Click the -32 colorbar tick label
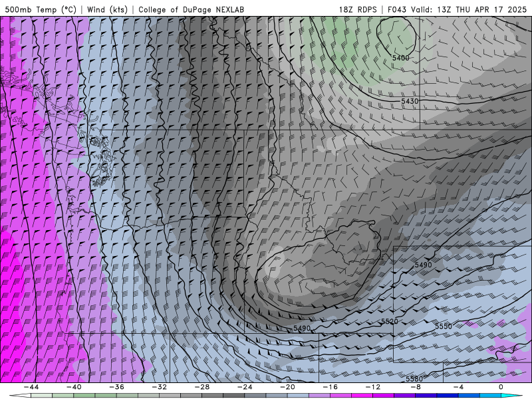532x399 pixels. click(x=159, y=387)
